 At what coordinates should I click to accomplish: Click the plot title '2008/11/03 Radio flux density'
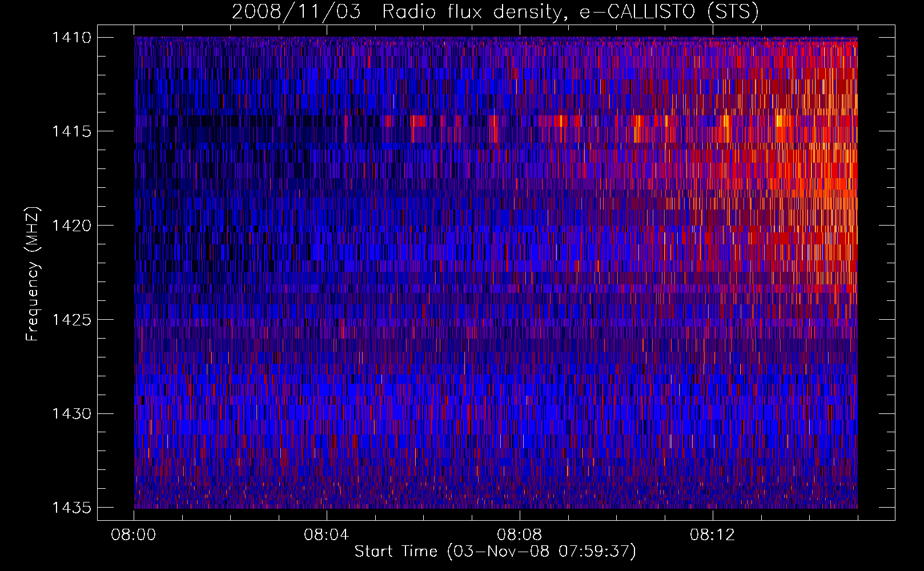(x=398, y=11)
